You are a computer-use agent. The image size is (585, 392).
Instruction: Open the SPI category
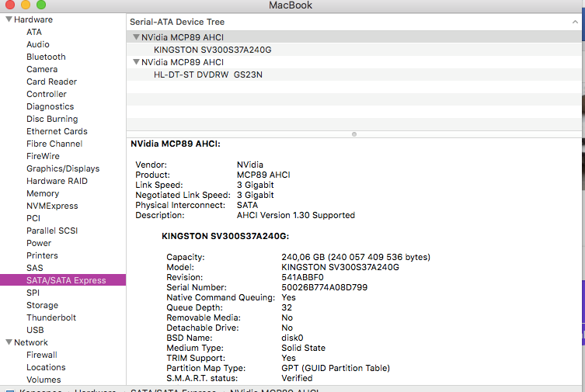tap(33, 293)
